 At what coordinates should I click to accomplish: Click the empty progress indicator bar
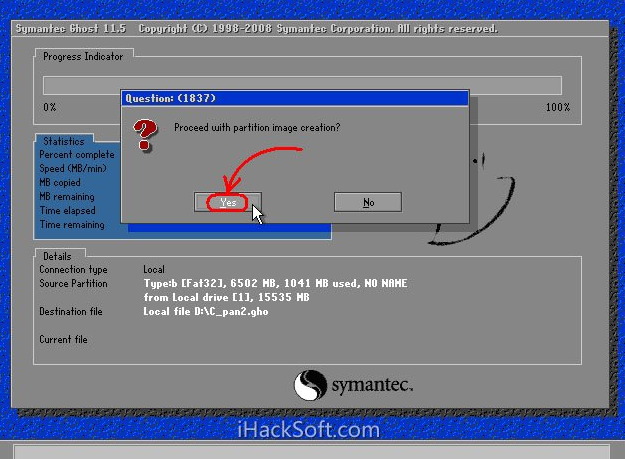(x=302, y=85)
